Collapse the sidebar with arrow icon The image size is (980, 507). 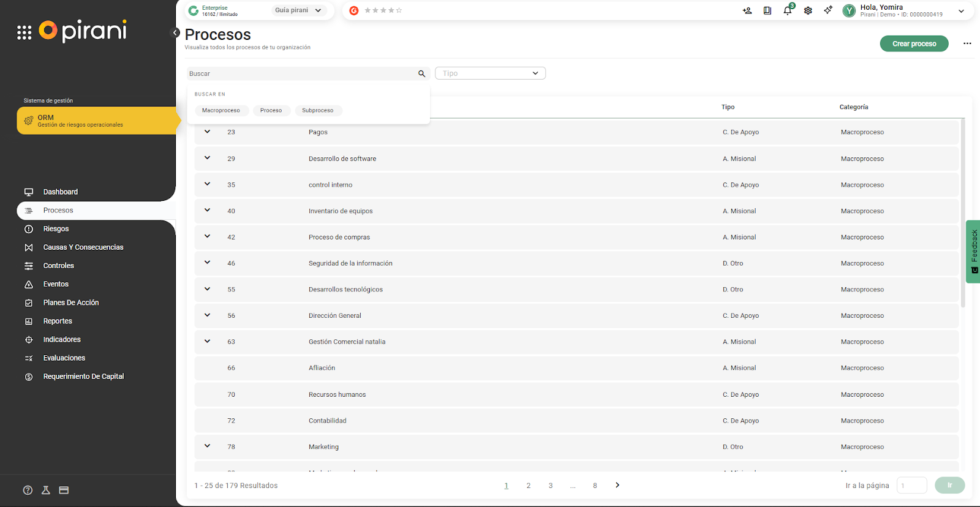(175, 32)
